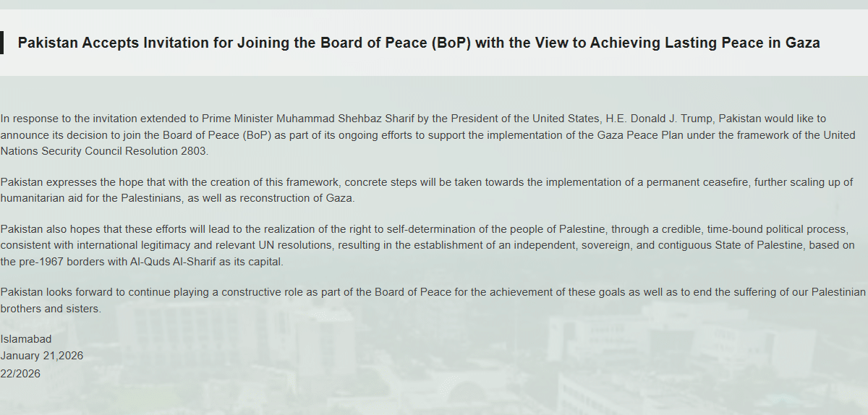Click the paragraph starting "Pakistan expresses the hope"
This screenshot has height=415, width=868.
tap(427, 190)
